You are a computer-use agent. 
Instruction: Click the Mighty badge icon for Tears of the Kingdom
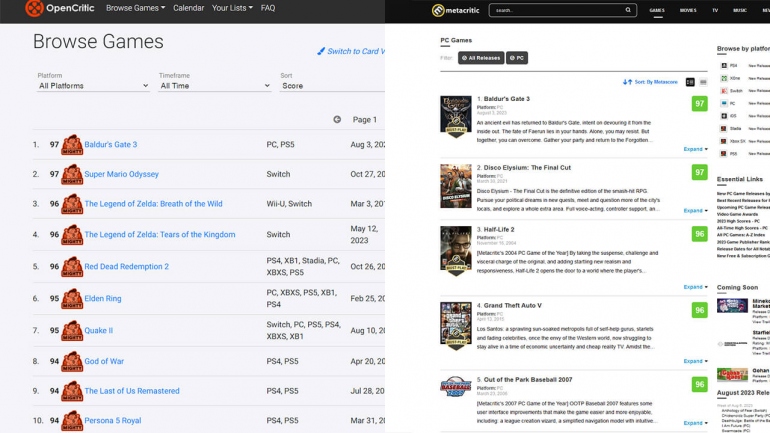pos(72,235)
